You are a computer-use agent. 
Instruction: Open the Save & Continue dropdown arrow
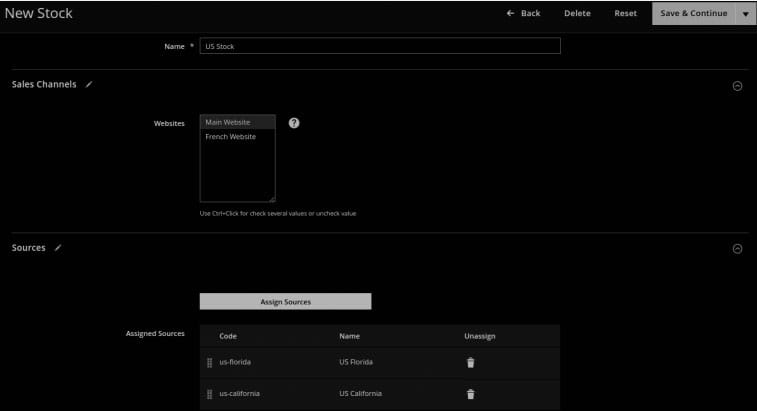[745, 14]
